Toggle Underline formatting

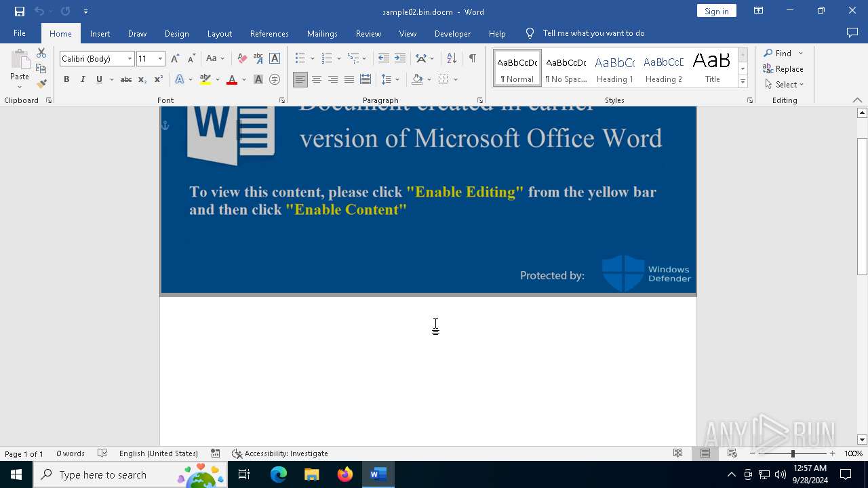pos(99,79)
